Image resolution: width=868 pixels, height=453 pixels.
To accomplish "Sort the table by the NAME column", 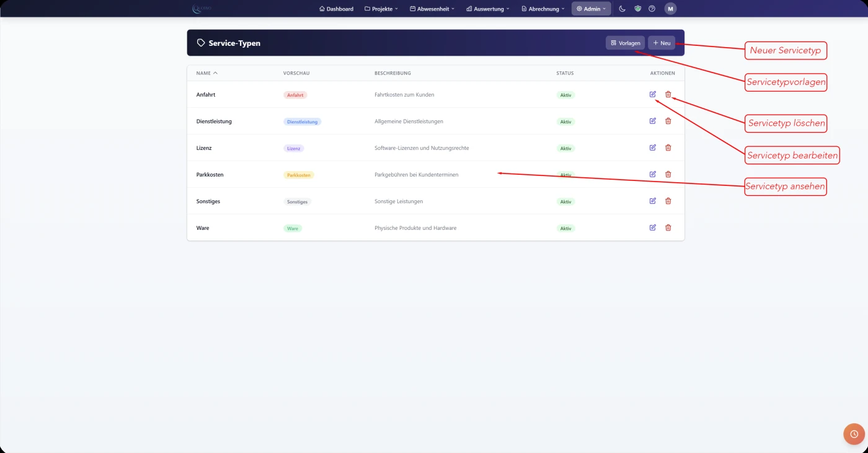I will [x=206, y=73].
